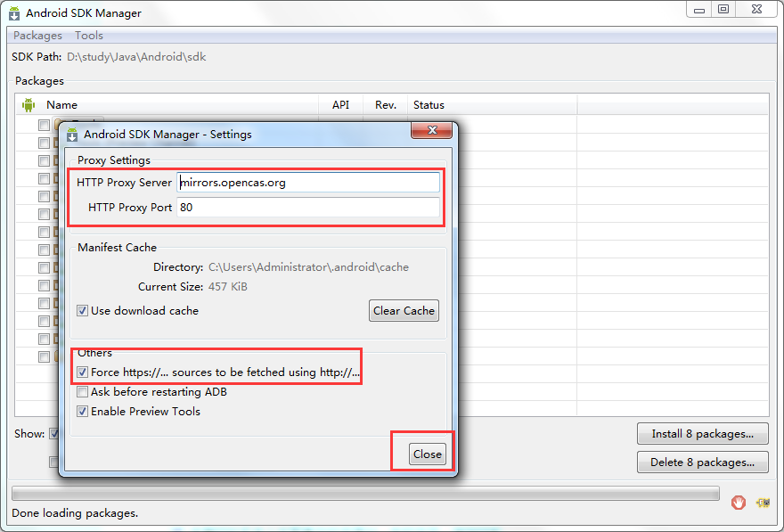Click the Rev. column header
The width and height of the screenshot is (784, 532).
(x=386, y=105)
